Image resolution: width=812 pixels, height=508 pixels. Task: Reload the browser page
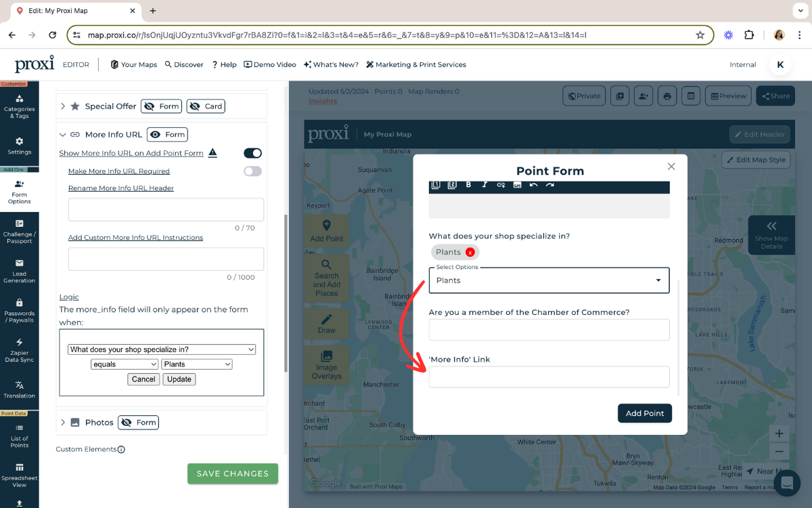(52, 35)
